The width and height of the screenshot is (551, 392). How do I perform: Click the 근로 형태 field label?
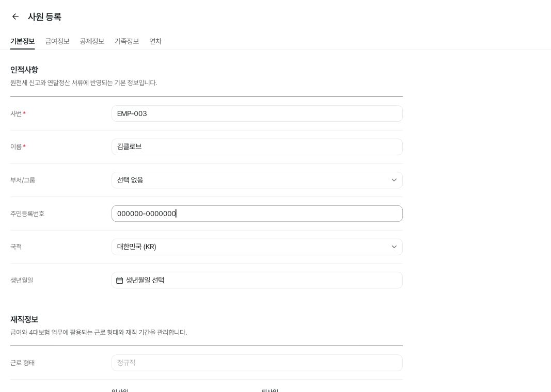[23, 363]
